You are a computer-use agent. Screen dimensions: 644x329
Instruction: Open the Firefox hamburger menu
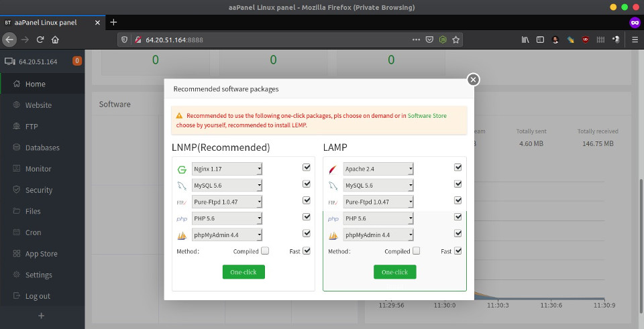[x=635, y=40]
